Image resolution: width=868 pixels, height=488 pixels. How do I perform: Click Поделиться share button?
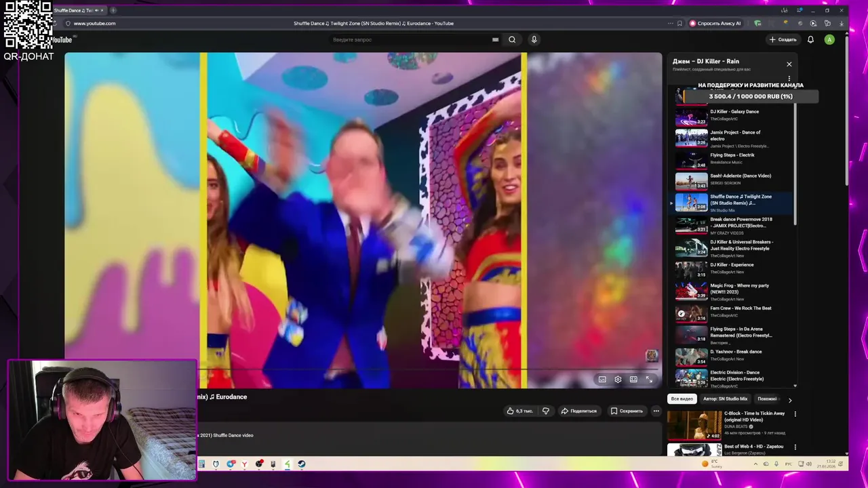(x=578, y=411)
